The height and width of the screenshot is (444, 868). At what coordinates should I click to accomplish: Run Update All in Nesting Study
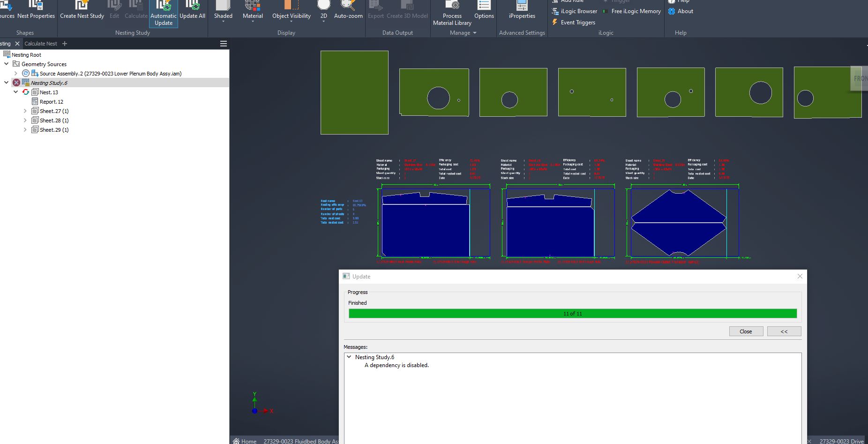click(192, 11)
